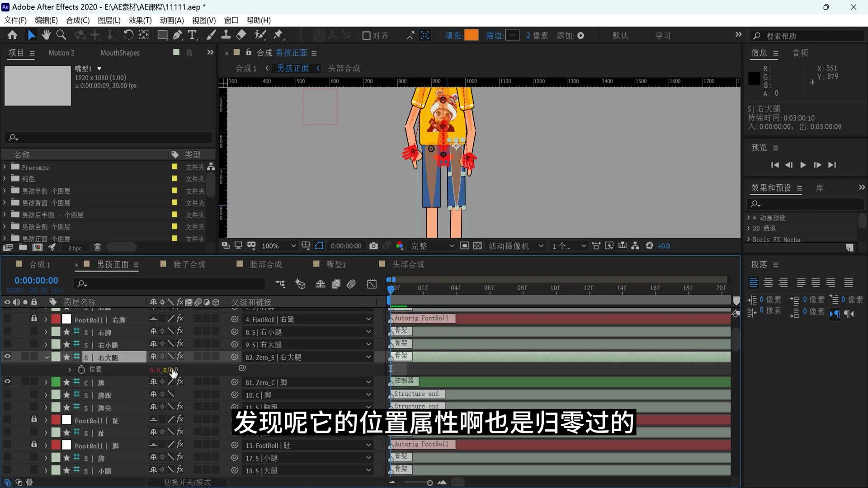Open the 效果(T) menu
Image resolution: width=868 pixels, height=488 pixels.
click(140, 20)
